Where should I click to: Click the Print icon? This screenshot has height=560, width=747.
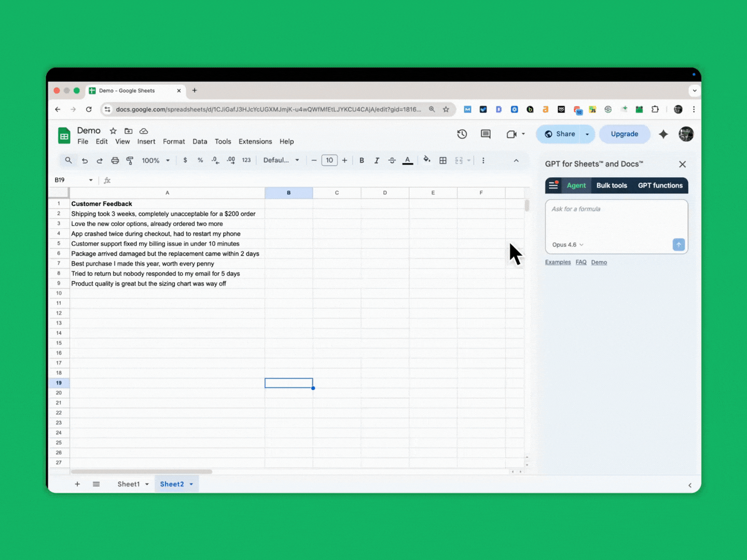pos(115,160)
